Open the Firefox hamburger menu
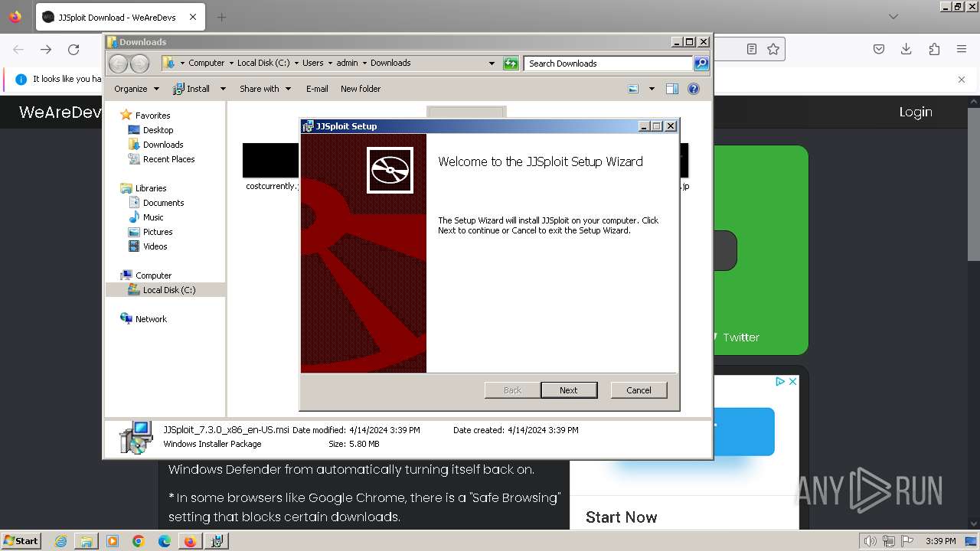The width and height of the screenshot is (980, 551). tap(962, 49)
